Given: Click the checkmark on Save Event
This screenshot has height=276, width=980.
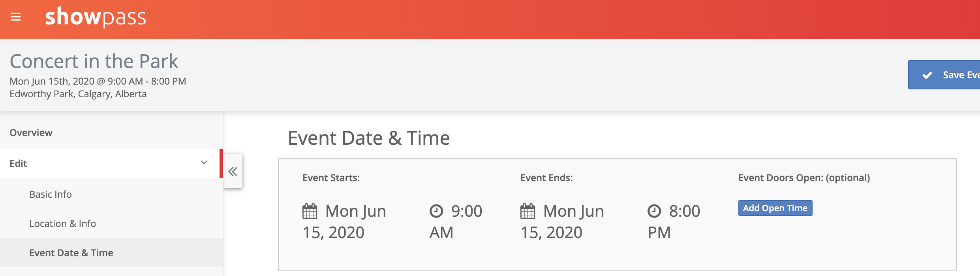Looking at the screenshot, I should tap(927, 75).
